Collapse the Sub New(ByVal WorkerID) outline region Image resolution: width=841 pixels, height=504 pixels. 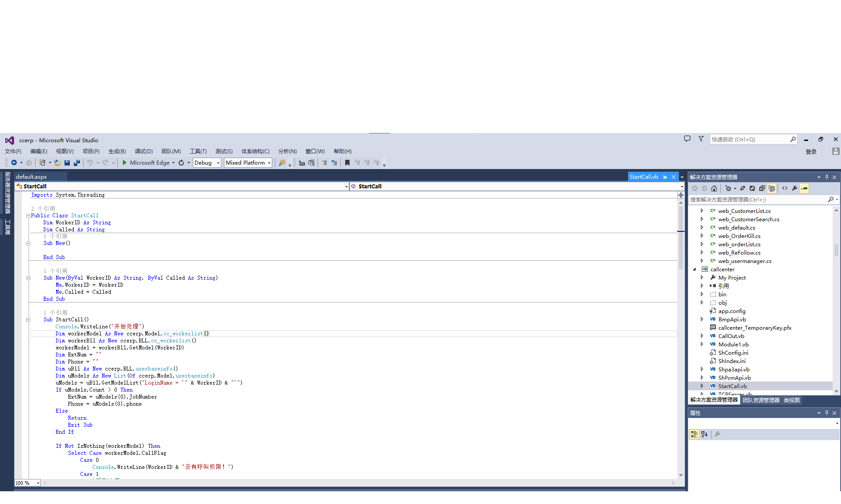point(28,278)
